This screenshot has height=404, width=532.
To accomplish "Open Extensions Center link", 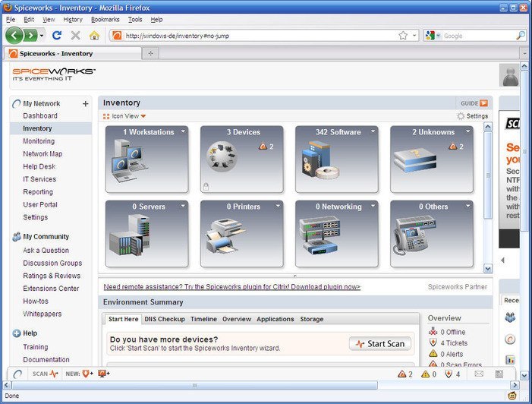I will [x=51, y=289].
